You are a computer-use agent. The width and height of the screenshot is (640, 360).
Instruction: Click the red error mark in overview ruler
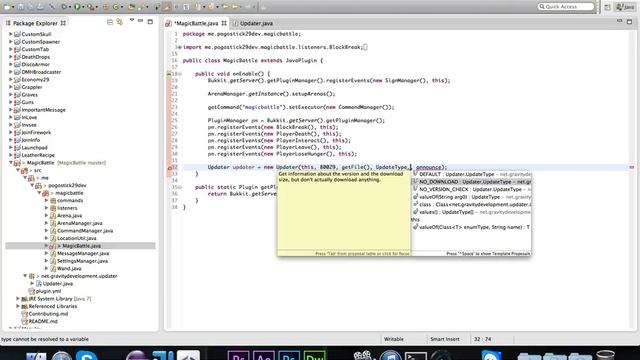click(631, 167)
